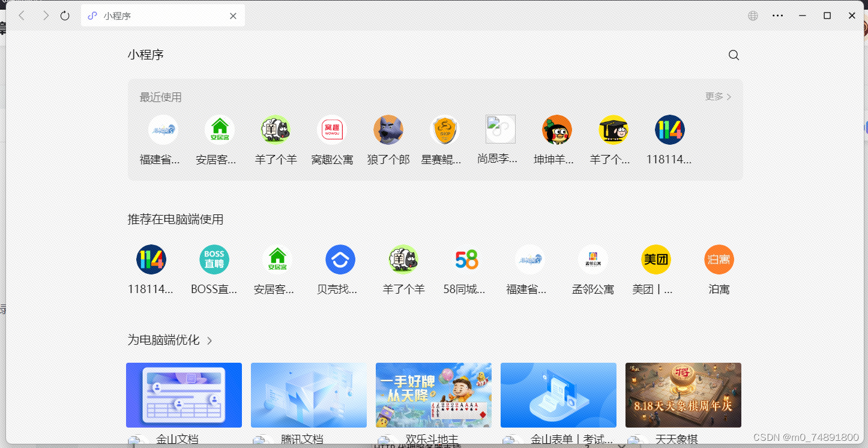868x448 pixels.
Task: Open 福建省 in the recommended row
Action: click(530, 259)
